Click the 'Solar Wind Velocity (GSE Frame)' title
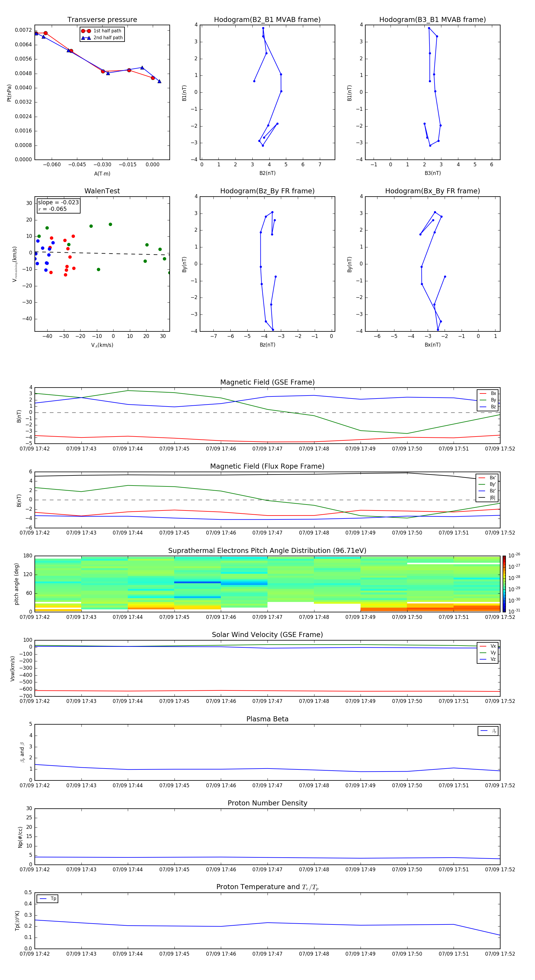Image resolution: width=535 pixels, height=980 pixels. (267, 635)
